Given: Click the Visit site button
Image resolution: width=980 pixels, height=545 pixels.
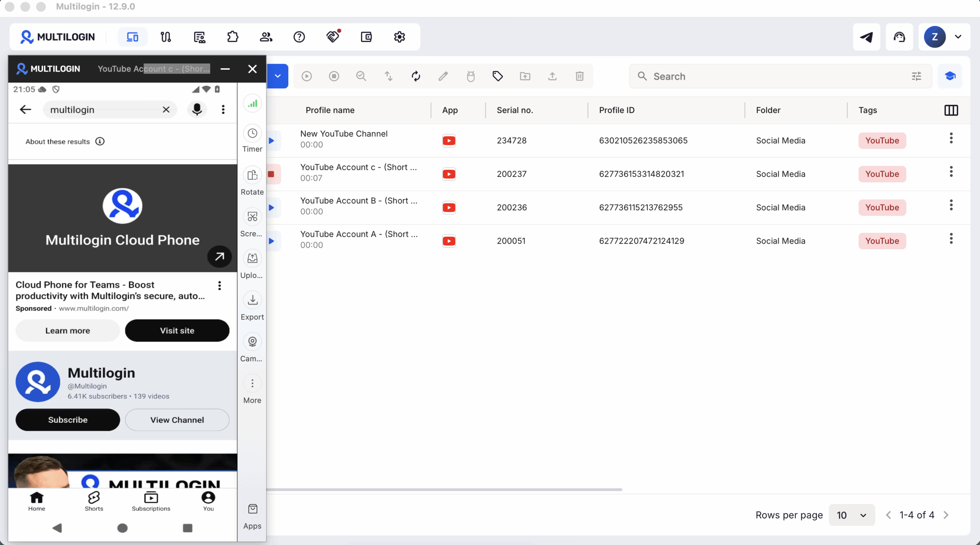Looking at the screenshot, I should coord(177,331).
